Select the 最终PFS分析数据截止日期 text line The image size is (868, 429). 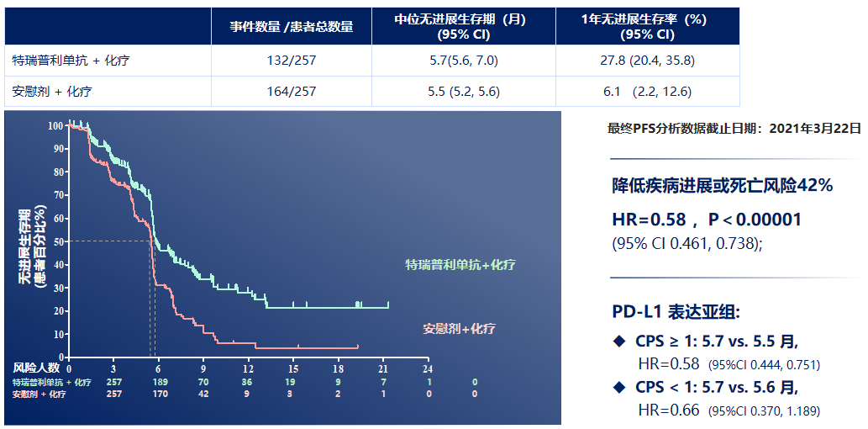coord(734,129)
